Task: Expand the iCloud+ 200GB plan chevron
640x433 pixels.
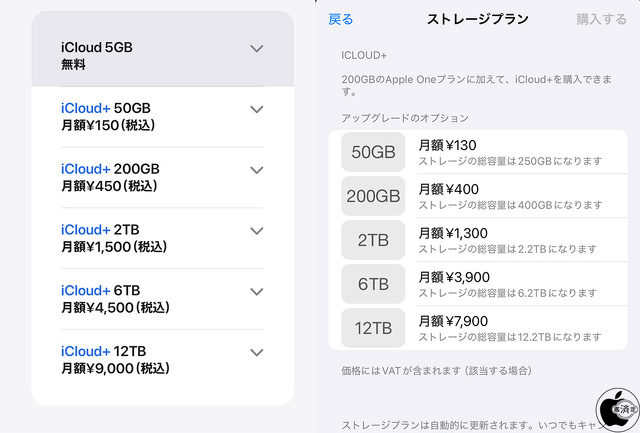Action: tap(257, 170)
